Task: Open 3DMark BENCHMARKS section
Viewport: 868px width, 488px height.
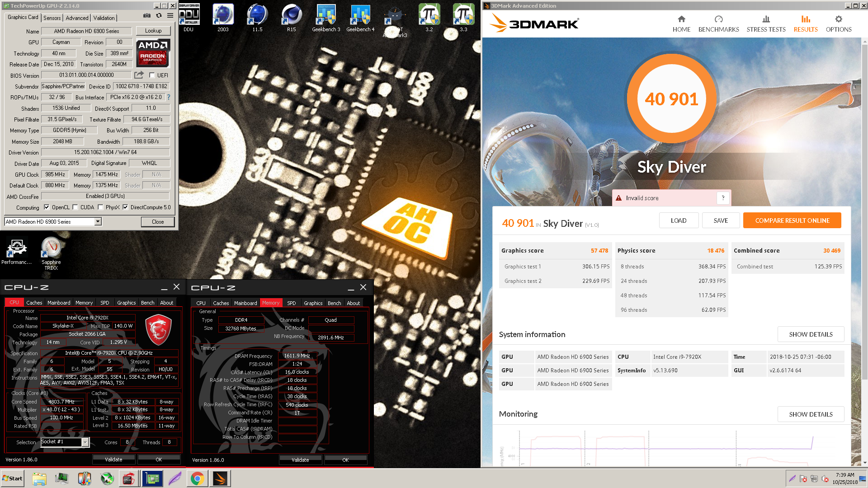Action: click(718, 23)
